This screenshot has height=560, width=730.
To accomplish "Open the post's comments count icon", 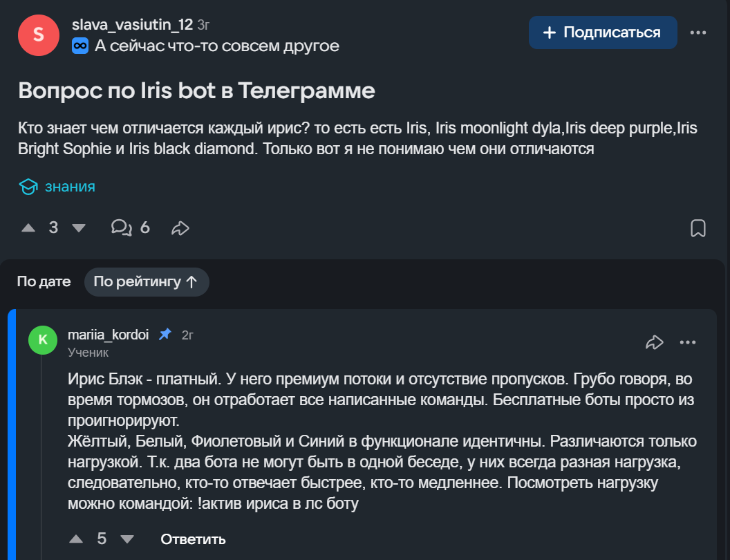I will [121, 227].
